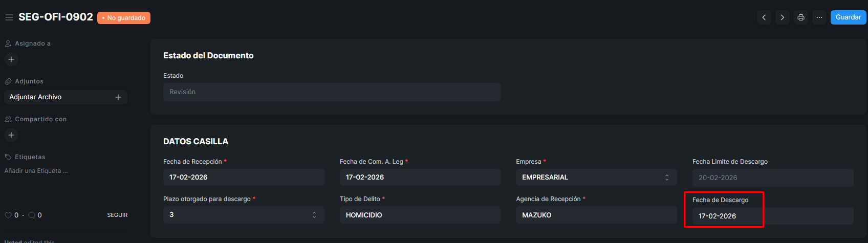Open the three-dots more options menu
This screenshot has height=243, width=868.
tap(819, 17)
